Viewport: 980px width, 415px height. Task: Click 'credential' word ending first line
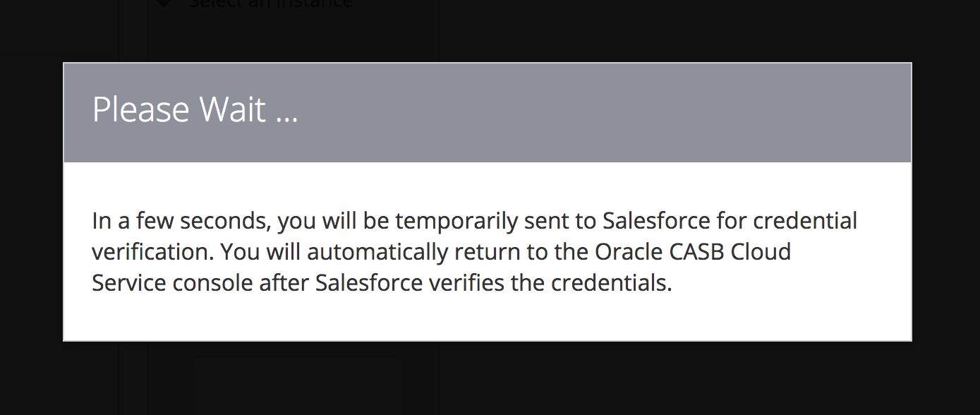tap(805, 221)
